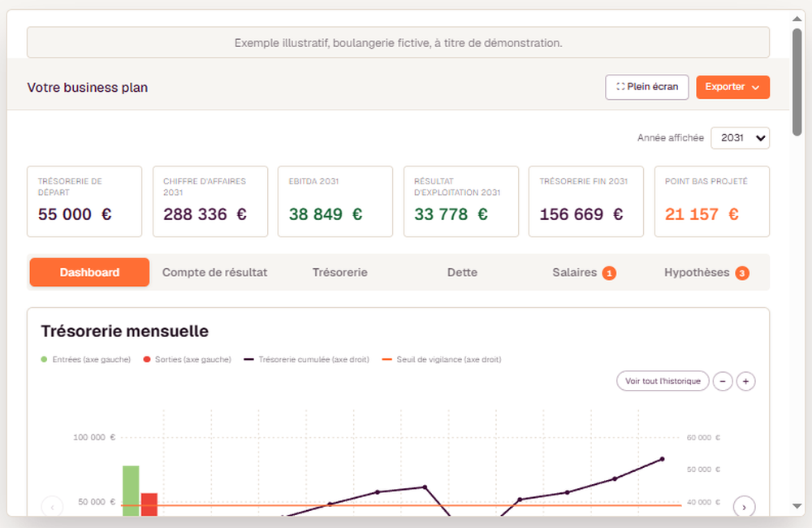The image size is (812, 528).
Task: Toggle Seuil de vigilance line in legend
Action: point(442,360)
